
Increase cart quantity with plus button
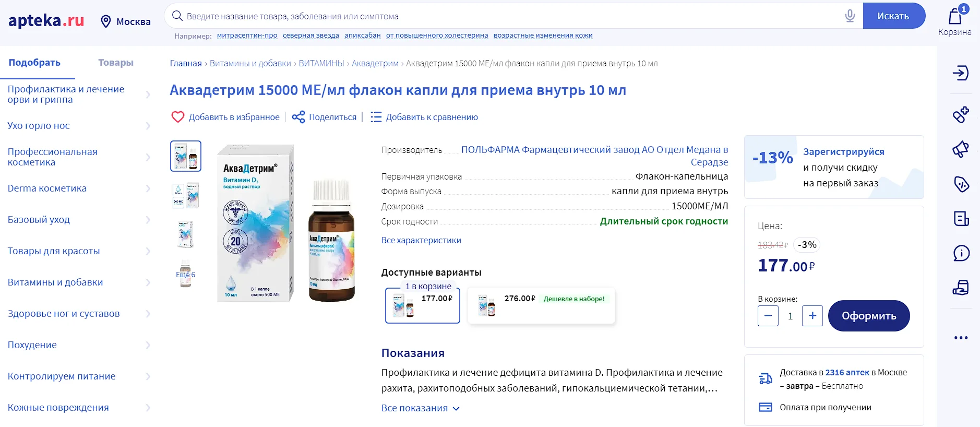tap(812, 316)
